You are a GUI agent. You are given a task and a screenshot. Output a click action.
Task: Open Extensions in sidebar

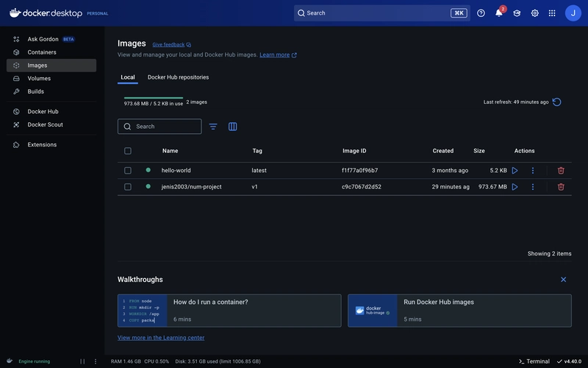coord(51,144)
